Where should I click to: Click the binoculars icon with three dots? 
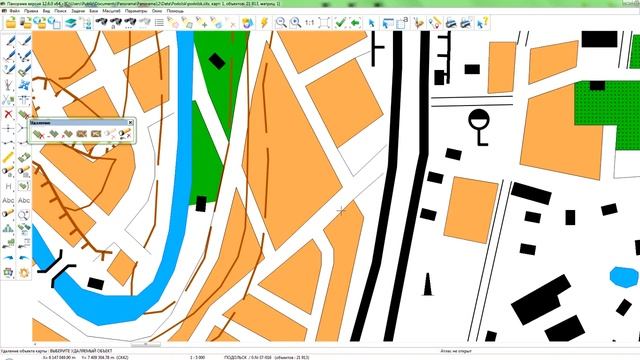130,23
